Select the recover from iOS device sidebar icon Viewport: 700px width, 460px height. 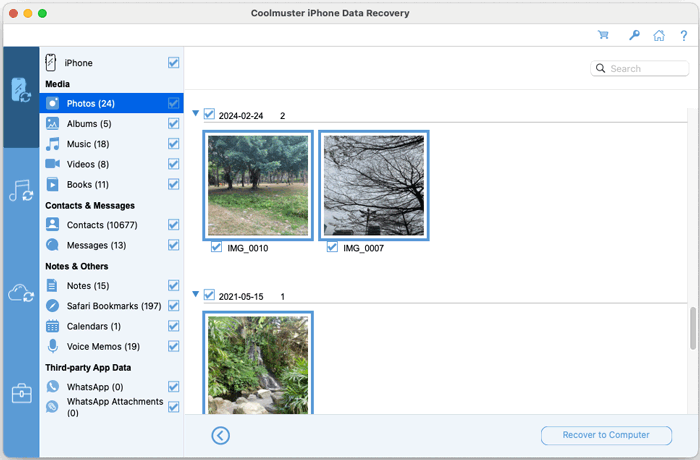[21, 90]
